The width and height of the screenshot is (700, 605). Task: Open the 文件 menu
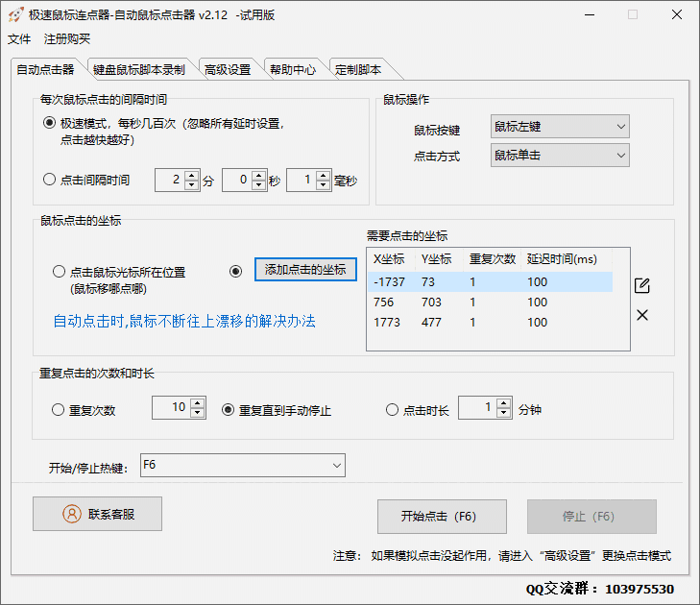point(19,39)
